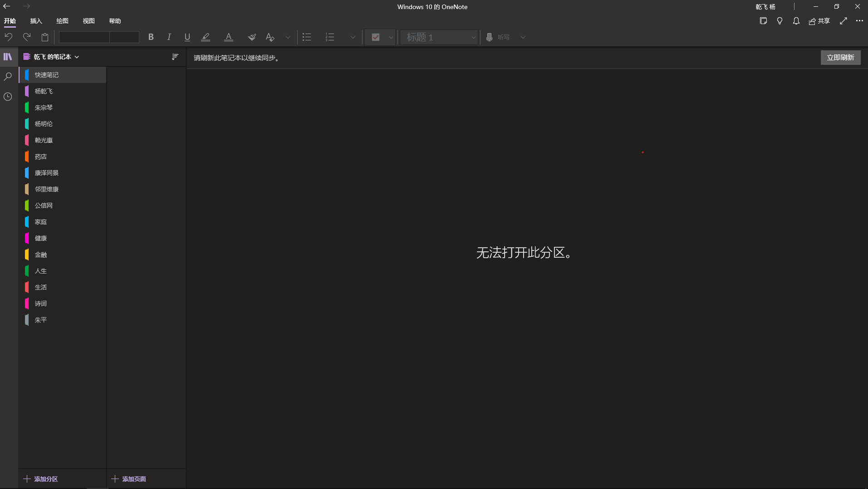Expand dictation language options arrow
Viewport: 868px width, 489px height.
click(523, 37)
